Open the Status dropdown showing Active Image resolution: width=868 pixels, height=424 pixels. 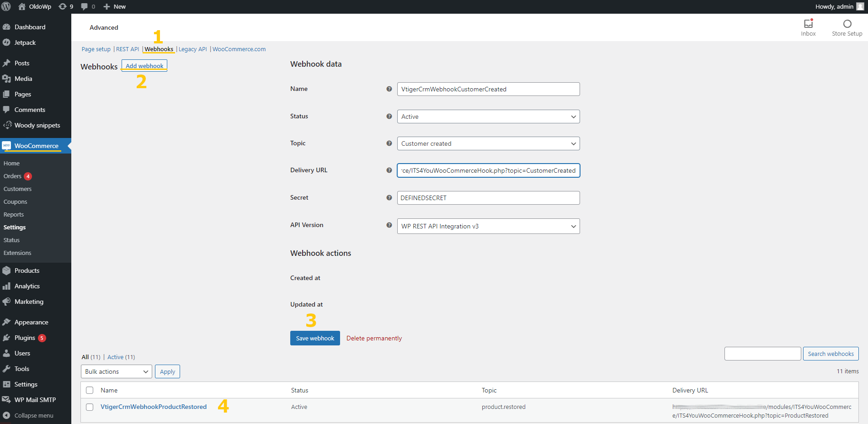tap(488, 117)
